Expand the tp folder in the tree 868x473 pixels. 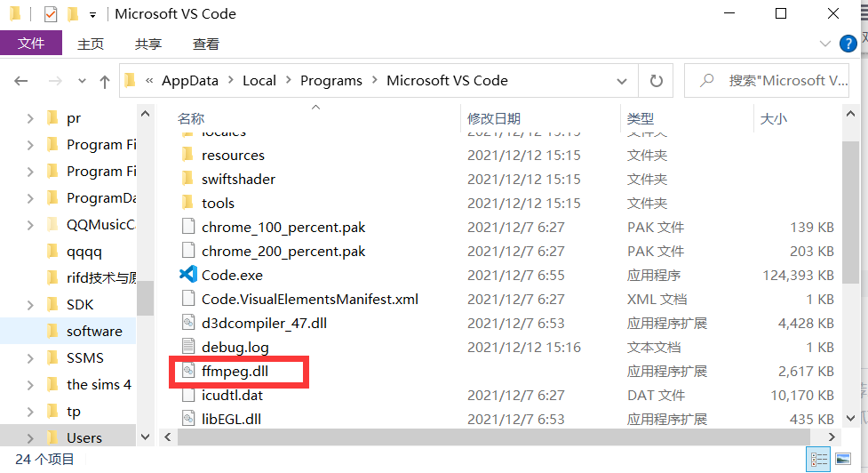coord(30,412)
